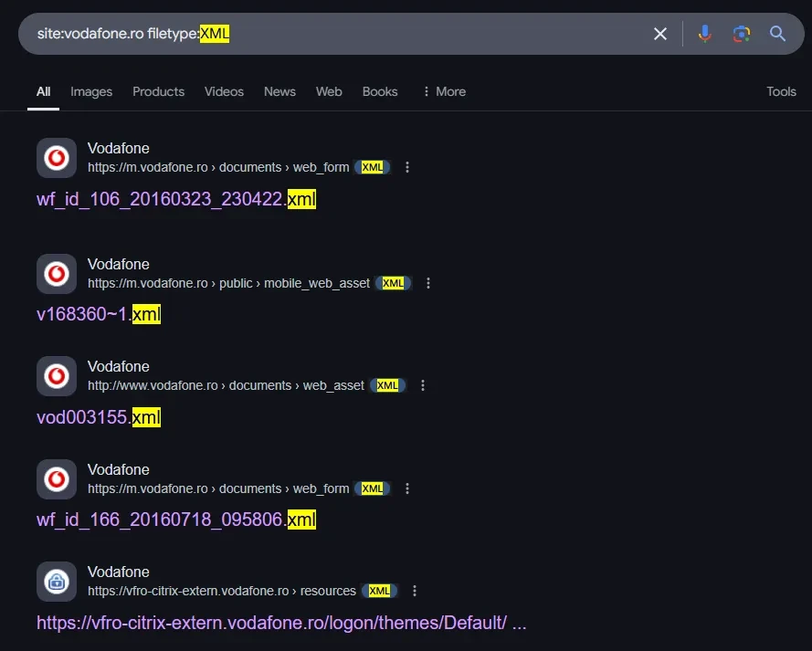
Task: Click Vodafone site name above wf_id_106 result
Action: [119, 149]
